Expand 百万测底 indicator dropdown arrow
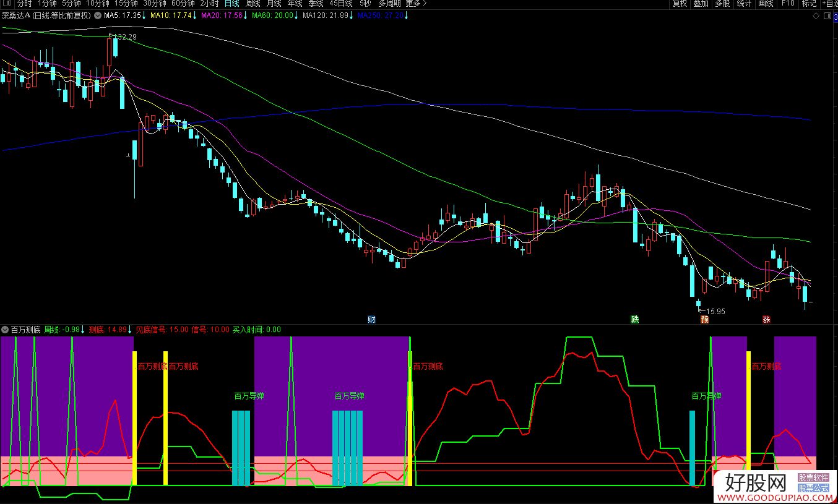Viewport: 838px width, 504px height. pyautogui.click(x=5, y=330)
